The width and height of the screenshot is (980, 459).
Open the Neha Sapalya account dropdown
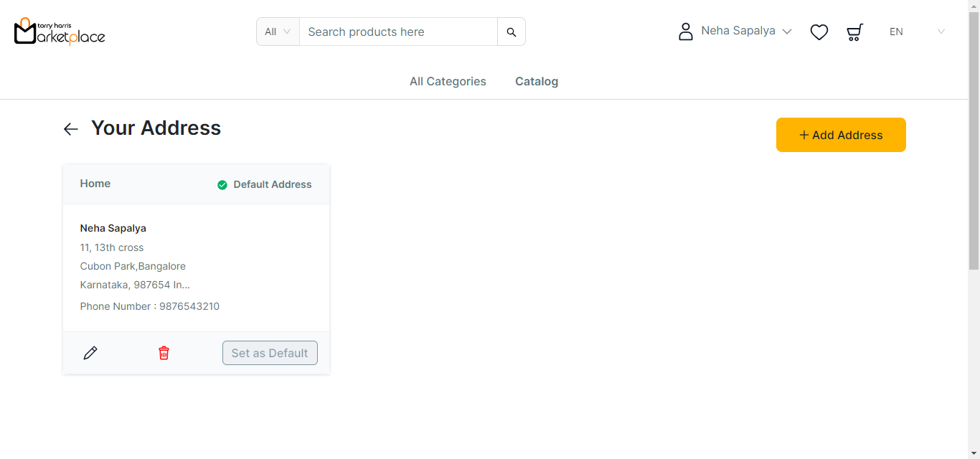(x=746, y=31)
